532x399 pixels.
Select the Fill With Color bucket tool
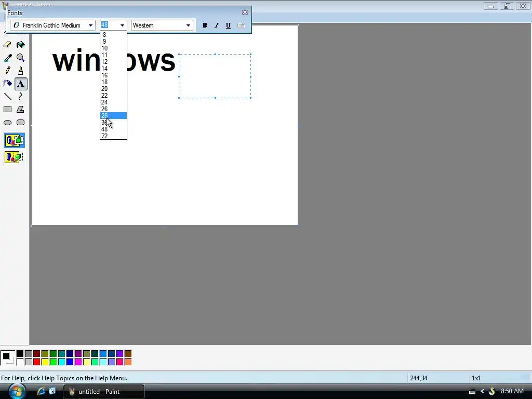(x=21, y=45)
